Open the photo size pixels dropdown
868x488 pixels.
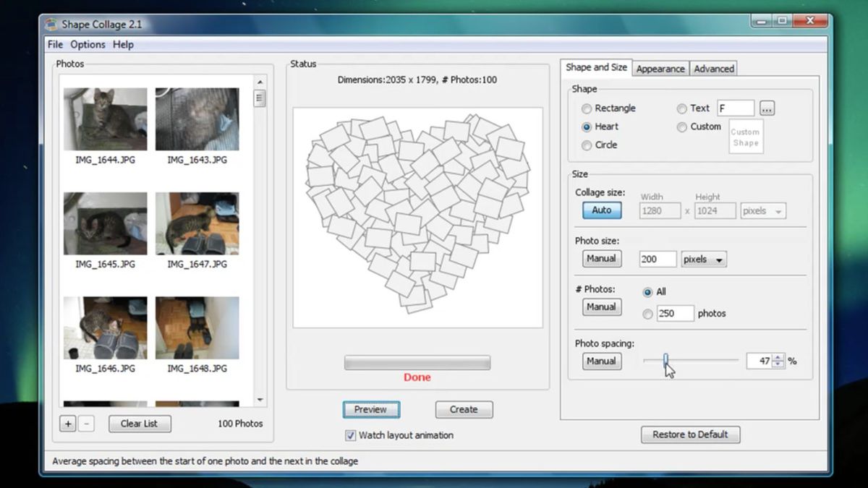(x=703, y=258)
